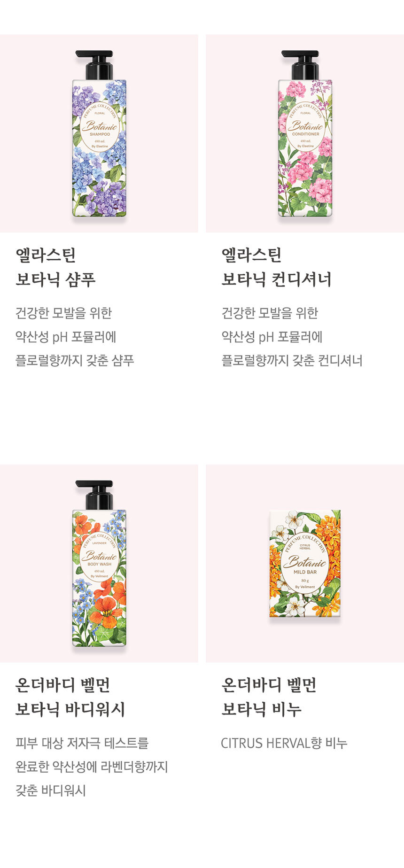Click the black pump on shampoo bottle
This screenshot has width=404, height=868.
click(x=94, y=65)
